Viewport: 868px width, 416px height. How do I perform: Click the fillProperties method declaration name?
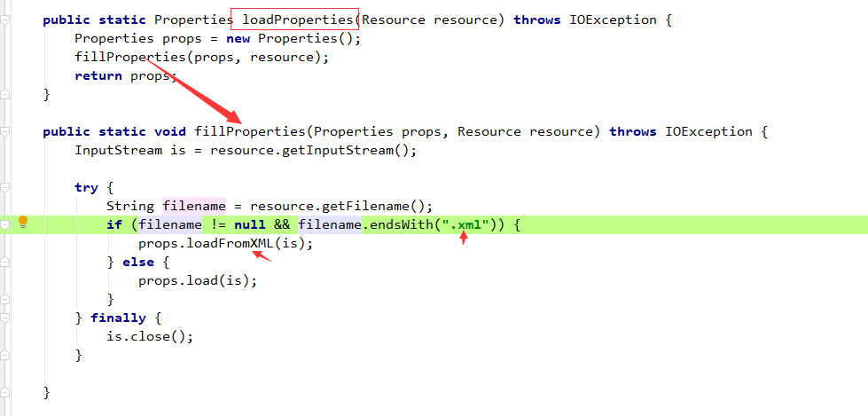click(250, 132)
